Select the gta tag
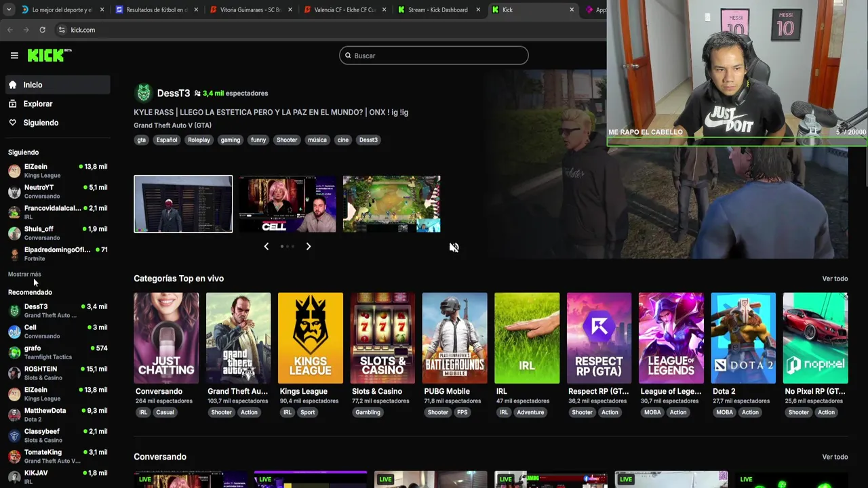The image size is (868, 488). (141, 140)
